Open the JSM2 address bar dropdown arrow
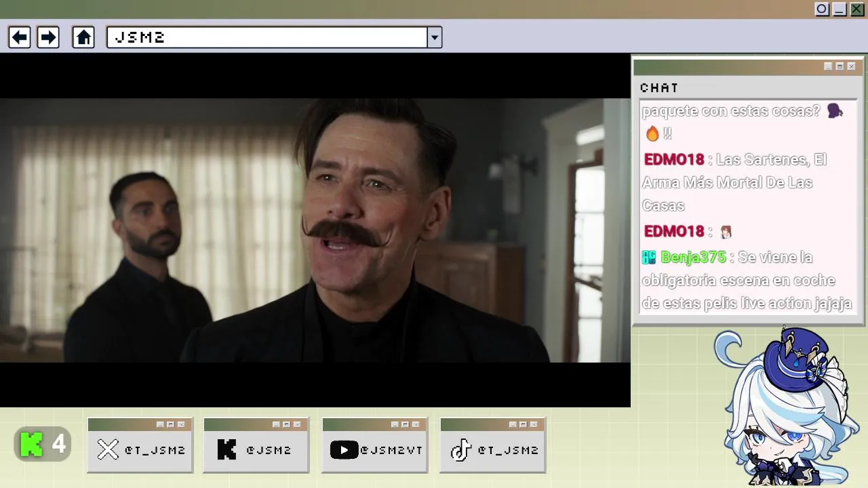868x488 pixels. (x=435, y=37)
